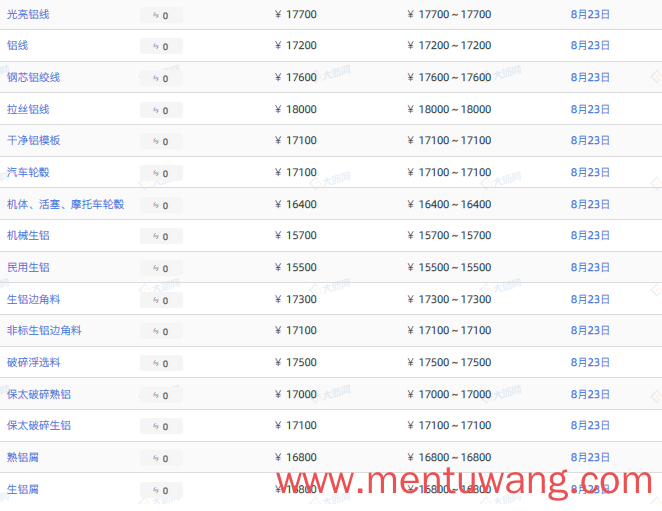Click the 保太破碎熟铝 link
Viewport: 662px width, 511px height.
39,394
